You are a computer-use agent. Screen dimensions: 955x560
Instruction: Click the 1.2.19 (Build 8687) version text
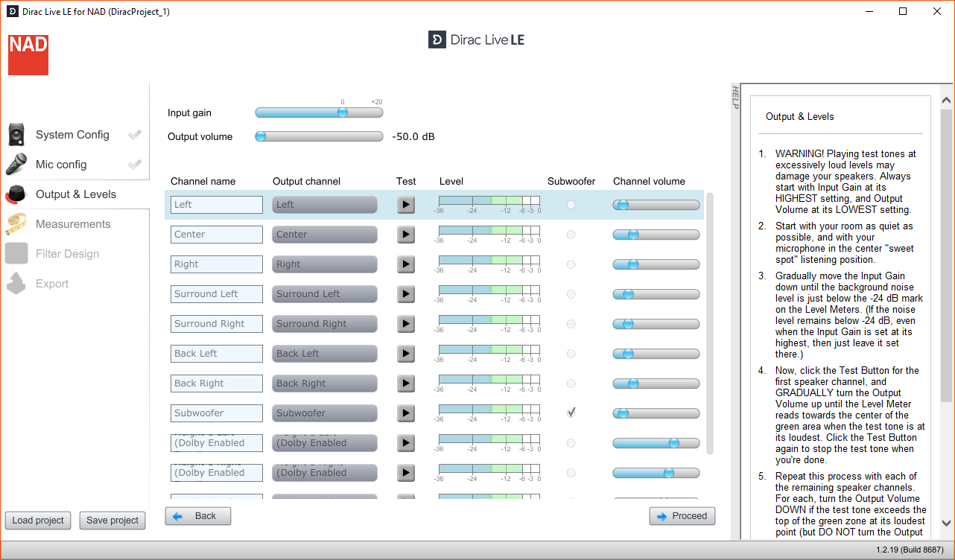tap(909, 550)
